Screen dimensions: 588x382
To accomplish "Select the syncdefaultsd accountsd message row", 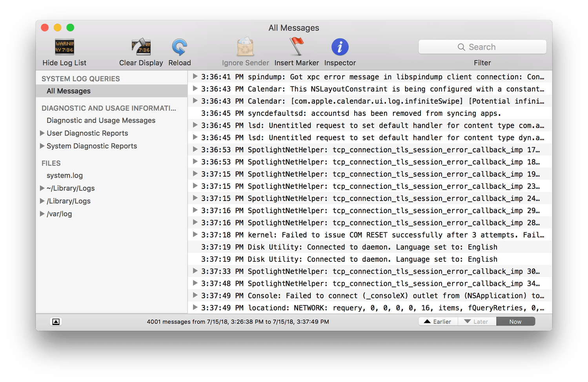I will [370, 113].
